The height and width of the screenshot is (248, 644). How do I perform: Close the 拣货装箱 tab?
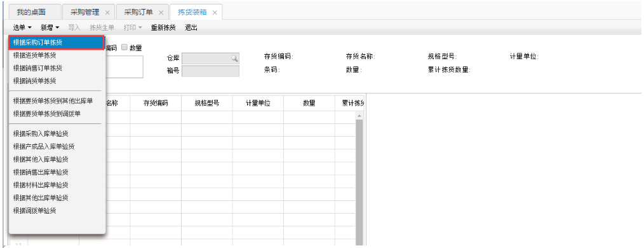(x=215, y=12)
